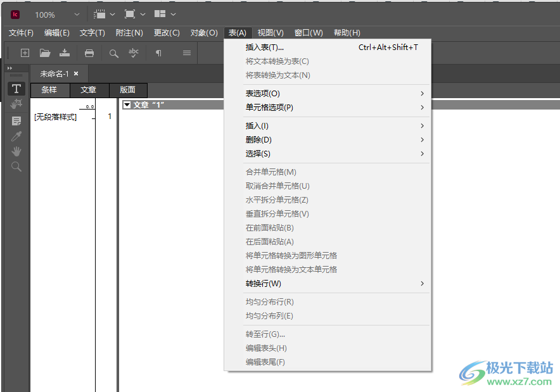Switch to the 文章 view tab
Screen dimensions: 560x392
[x=89, y=90]
